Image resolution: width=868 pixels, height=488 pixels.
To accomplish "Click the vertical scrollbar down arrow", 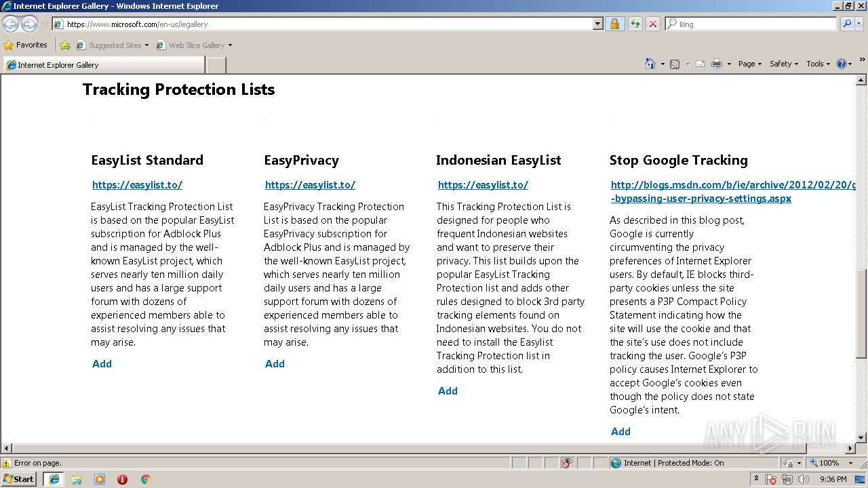I will click(861, 438).
